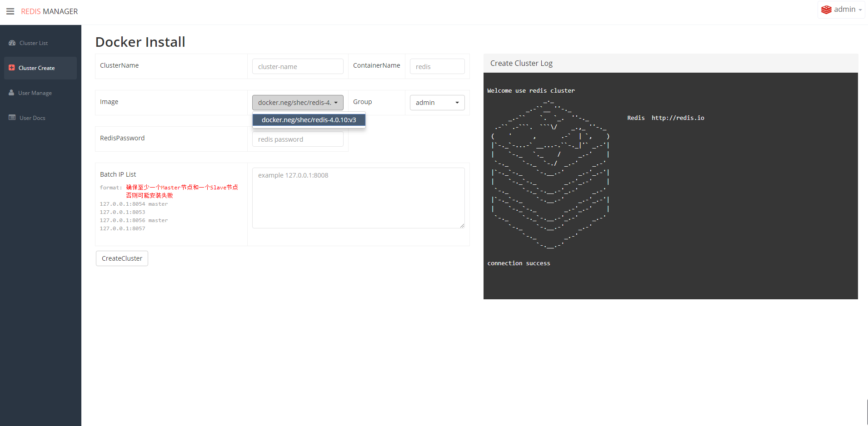Focus the redis password input field
Screen dimensions: 868x426
pos(298,139)
